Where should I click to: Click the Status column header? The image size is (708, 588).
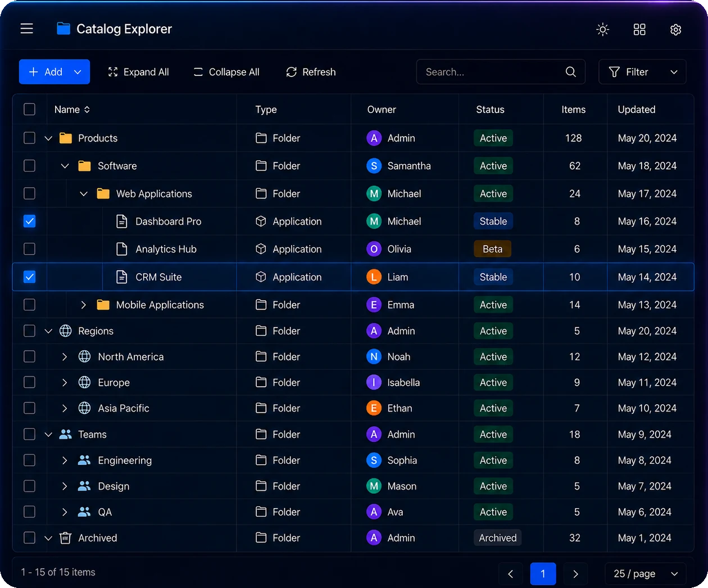490,110
